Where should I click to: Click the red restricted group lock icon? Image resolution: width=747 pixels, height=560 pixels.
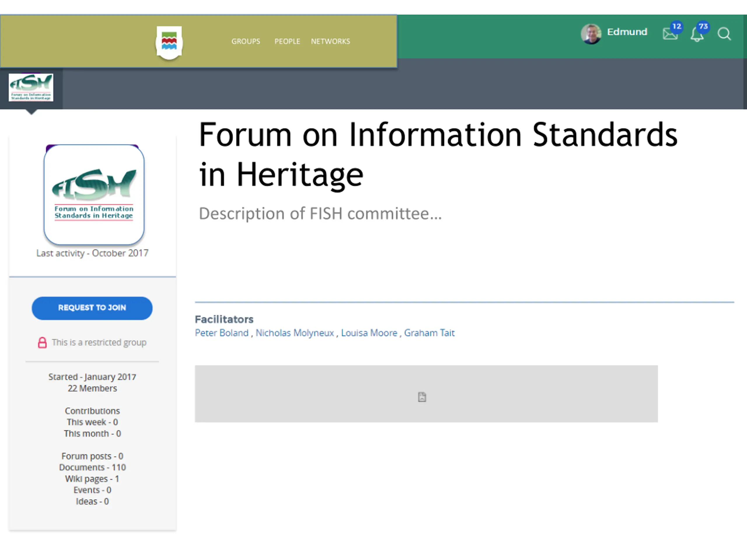tap(42, 343)
